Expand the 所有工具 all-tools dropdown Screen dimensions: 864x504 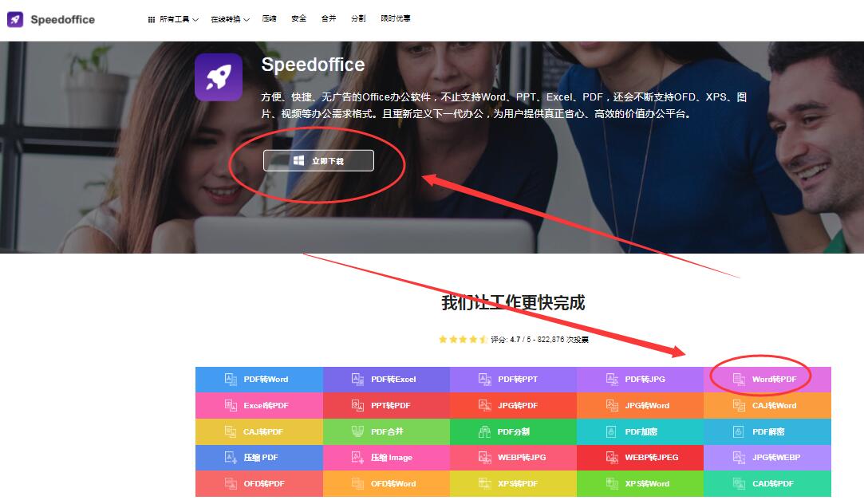[173, 19]
